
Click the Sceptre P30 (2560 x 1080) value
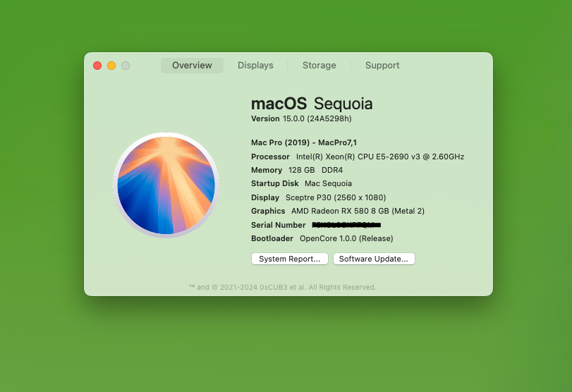[x=336, y=197]
